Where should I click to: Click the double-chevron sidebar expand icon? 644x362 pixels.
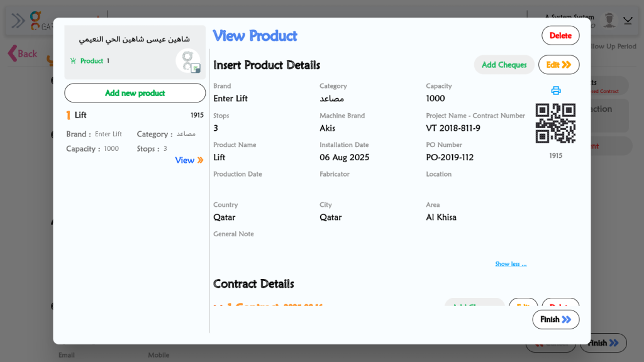(x=18, y=21)
